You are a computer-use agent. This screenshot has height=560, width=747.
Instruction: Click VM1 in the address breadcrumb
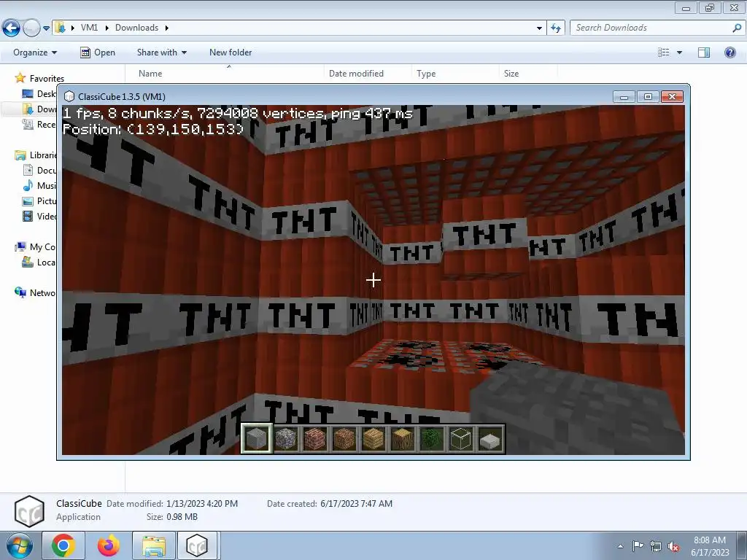pos(89,28)
